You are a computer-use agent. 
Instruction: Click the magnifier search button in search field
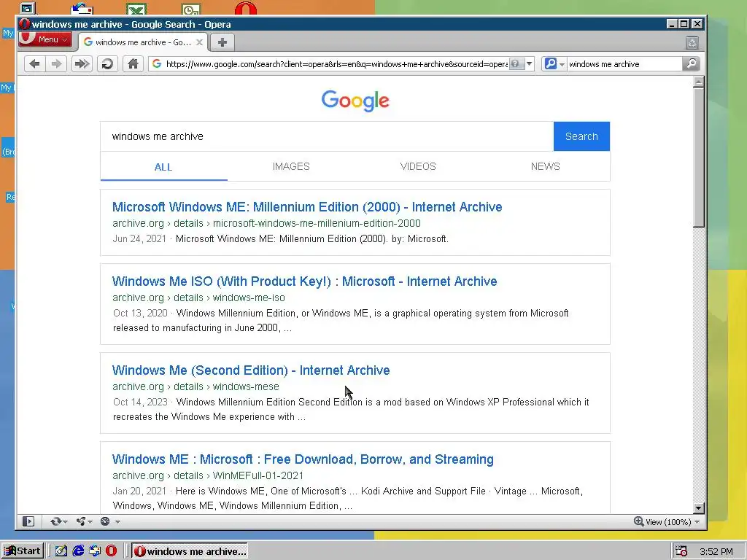(691, 64)
